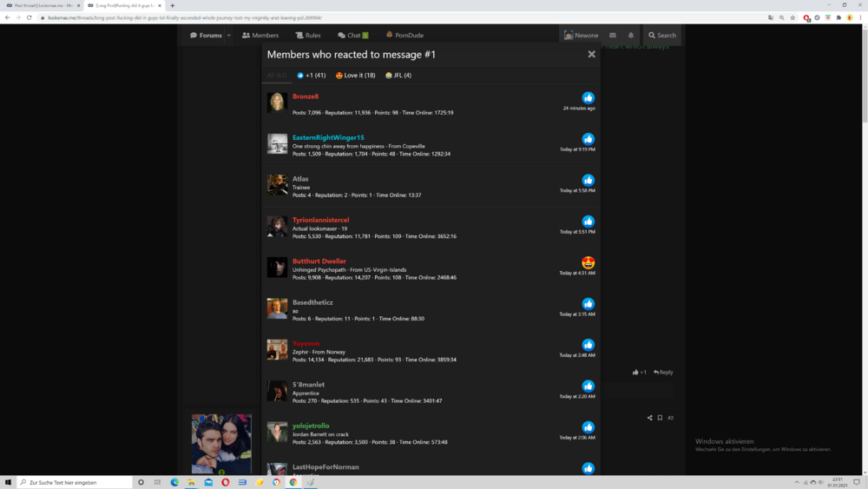
Task: Open Opera browser from the taskbar
Action: coord(226,482)
